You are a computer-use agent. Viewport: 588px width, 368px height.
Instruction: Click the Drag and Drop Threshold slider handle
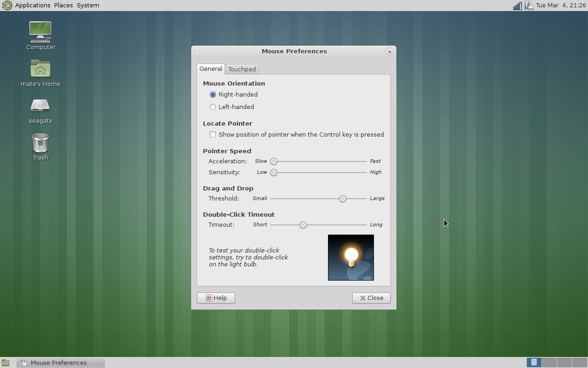click(x=343, y=199)
